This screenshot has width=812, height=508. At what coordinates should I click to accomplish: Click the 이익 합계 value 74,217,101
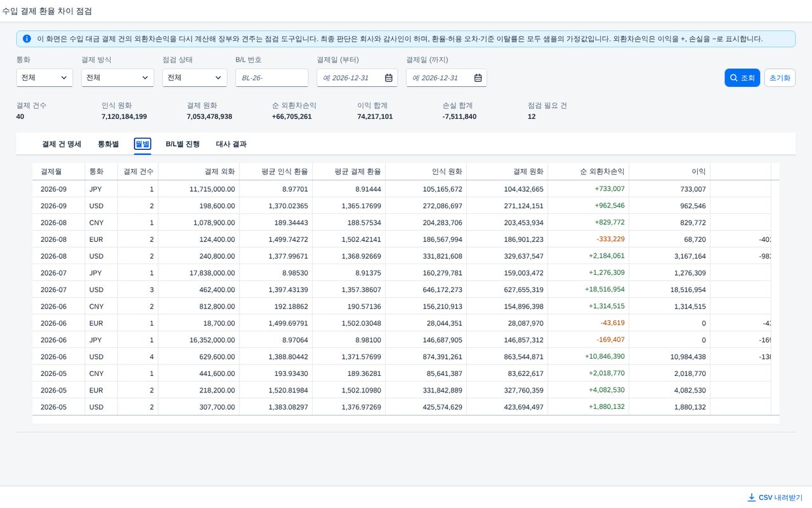[x=375, y=117]
